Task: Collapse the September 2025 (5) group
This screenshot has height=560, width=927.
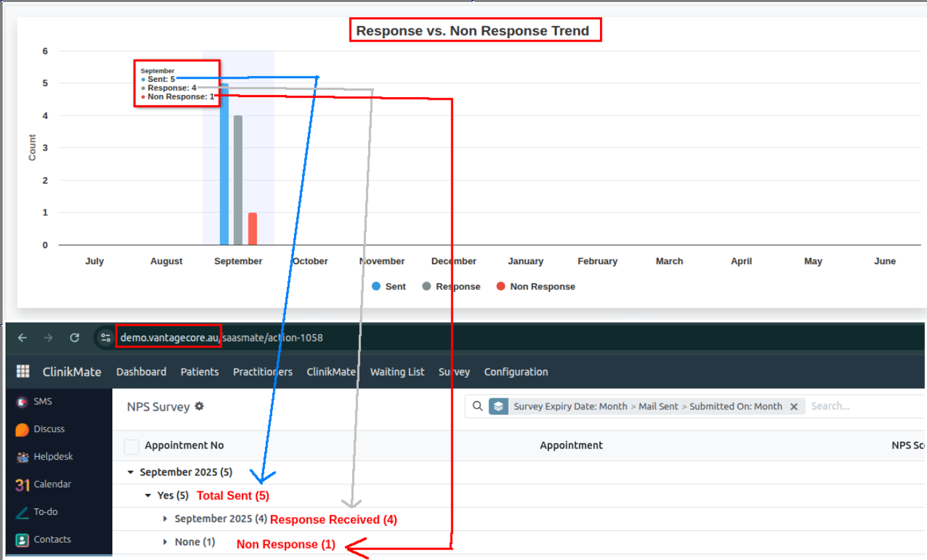Action: tap(131, 472)
